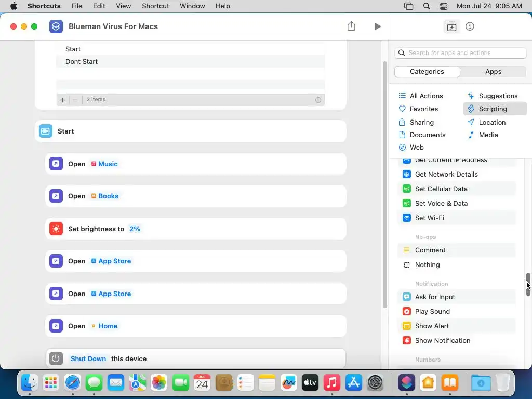Image resolution: width=532 pixels, height=399 pixels.
Task: Change first App Store app parameter
Action: point(111,261)
